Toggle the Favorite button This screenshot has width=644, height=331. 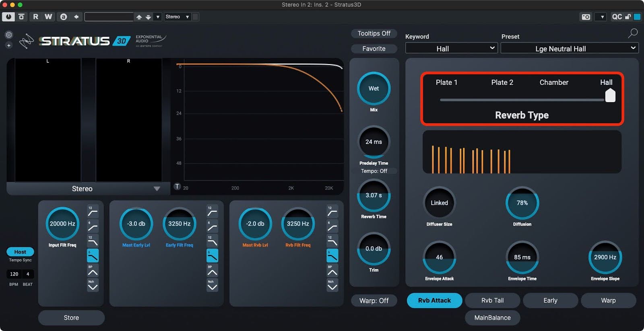click(x=374, y=49)
